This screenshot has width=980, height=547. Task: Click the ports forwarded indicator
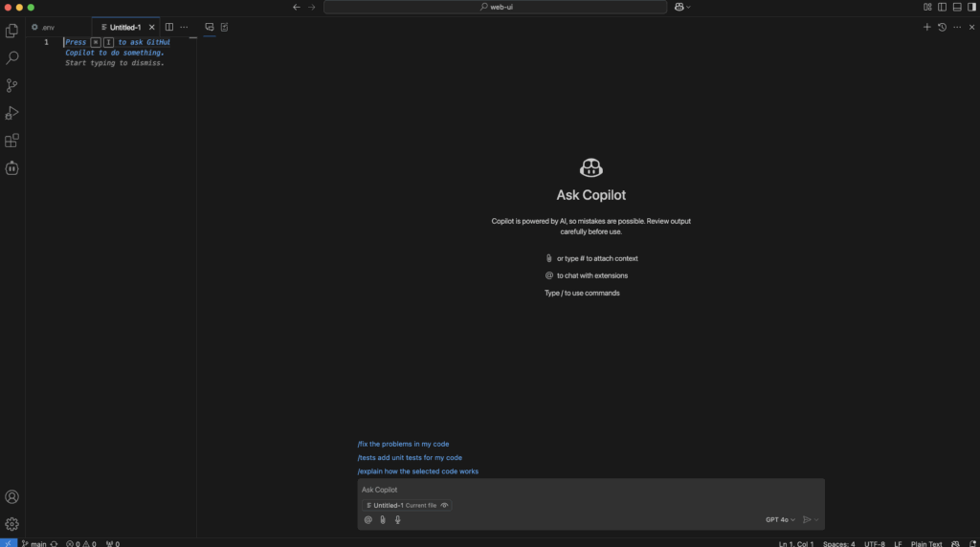click(113, 543)
